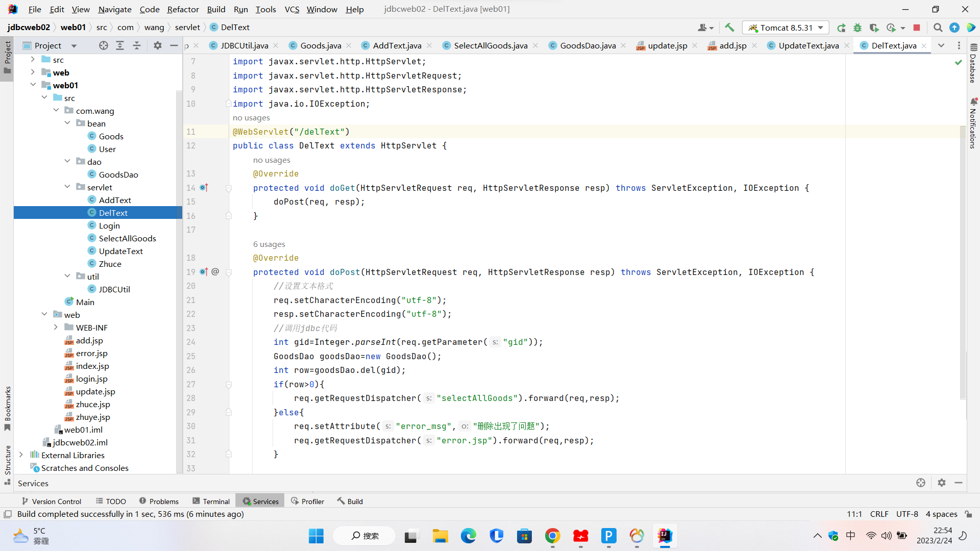Collapse the com.wang package

56,110
